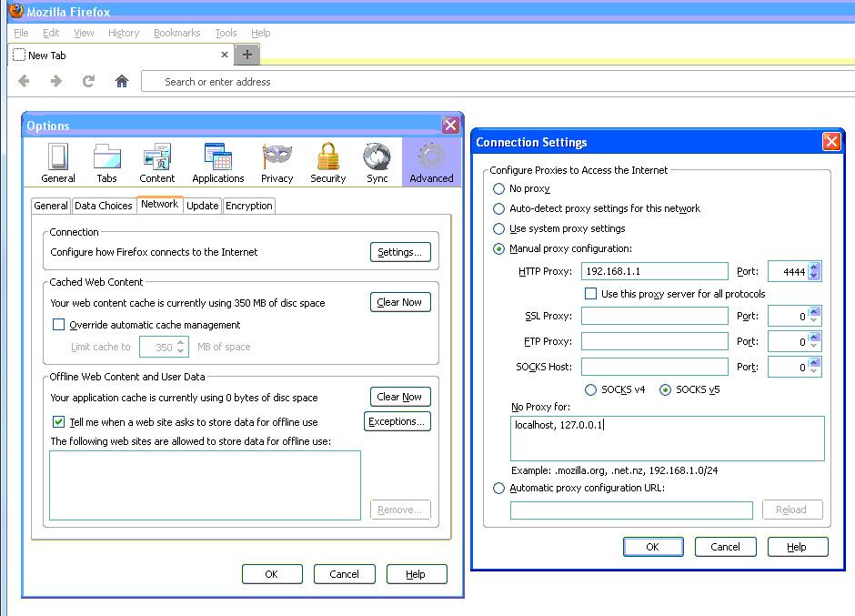855x616 pixels.
Task: Click Clear Now for offline web content
Action: pyautogui.click(x=400, y=397)
